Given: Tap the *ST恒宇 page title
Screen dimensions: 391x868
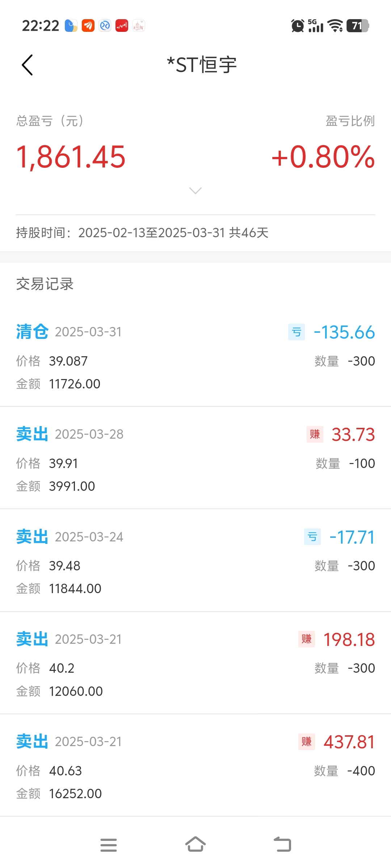Looking at the screenshot, I should coord(202,65).
